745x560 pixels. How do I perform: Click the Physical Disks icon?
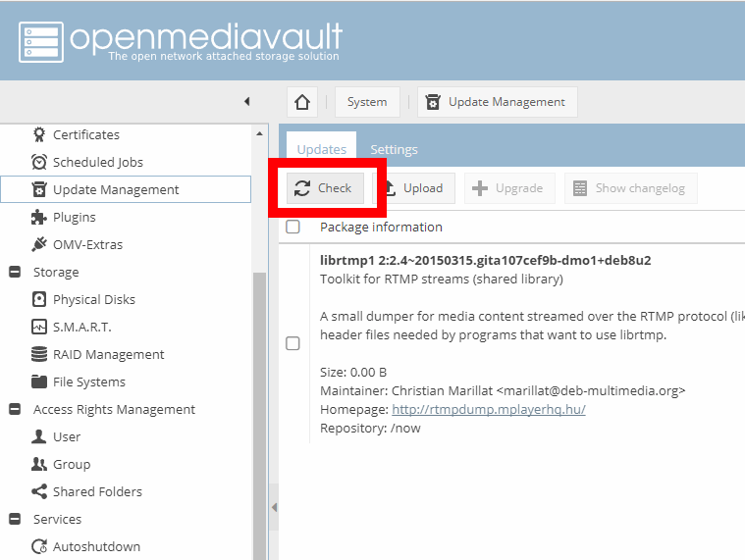[39, 299]
